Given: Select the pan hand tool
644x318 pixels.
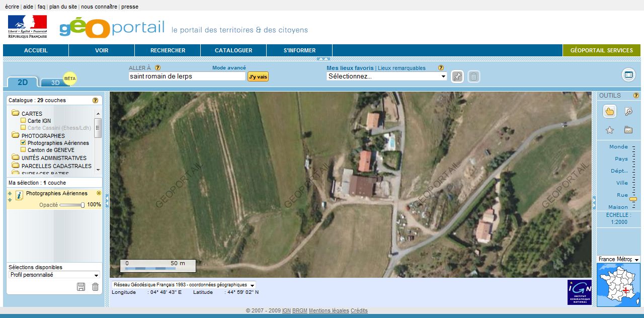Looking at the screenshot, I should click(610, 112).
